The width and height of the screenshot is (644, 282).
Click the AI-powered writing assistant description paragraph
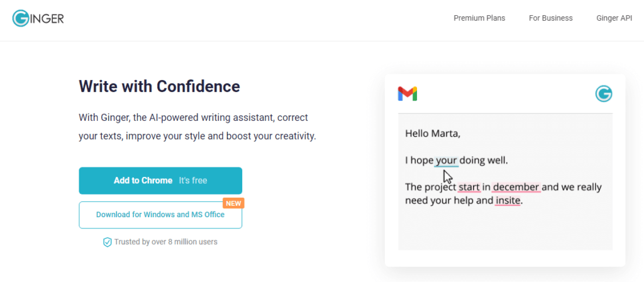(197, 127)
